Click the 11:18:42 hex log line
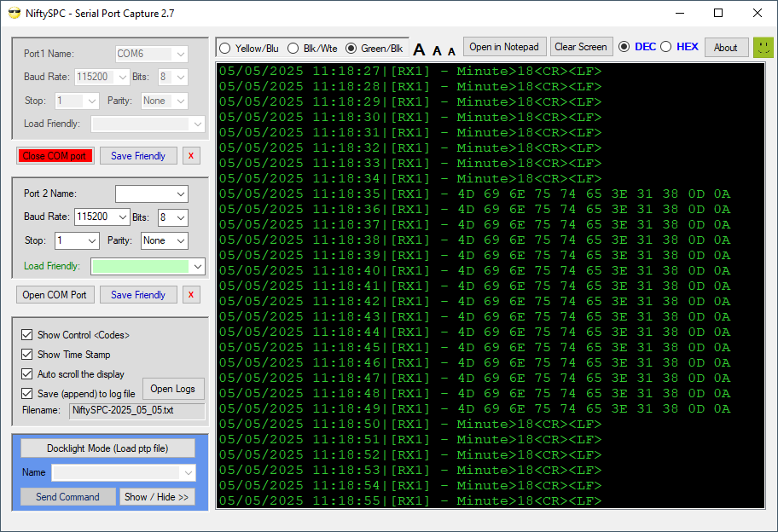The width and height of the screenshot is (778, 532). [x=475, y=302]
